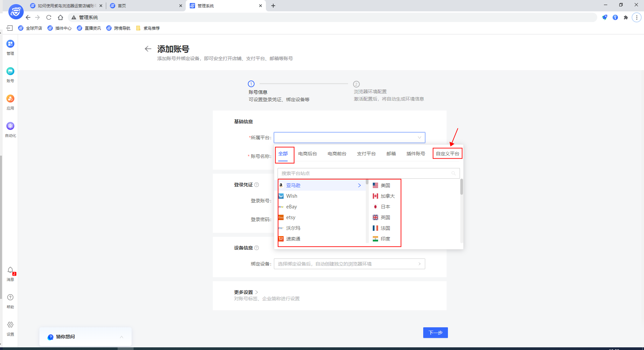
Task: Open the 应用 panel in the left sidebar
Action: tap(10, 102)
